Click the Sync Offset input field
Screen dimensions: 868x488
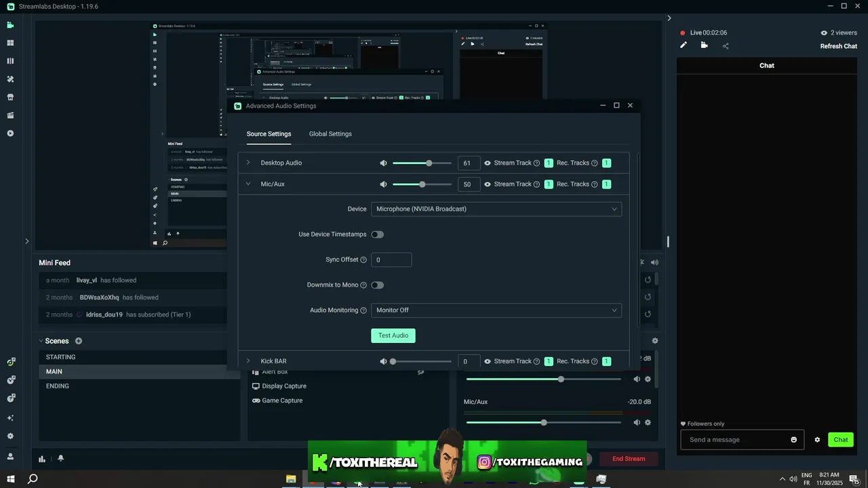click(391, 260)
